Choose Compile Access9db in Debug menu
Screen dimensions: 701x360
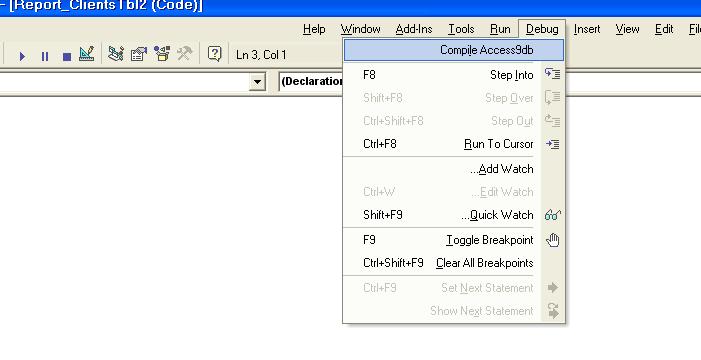point(454,50)
